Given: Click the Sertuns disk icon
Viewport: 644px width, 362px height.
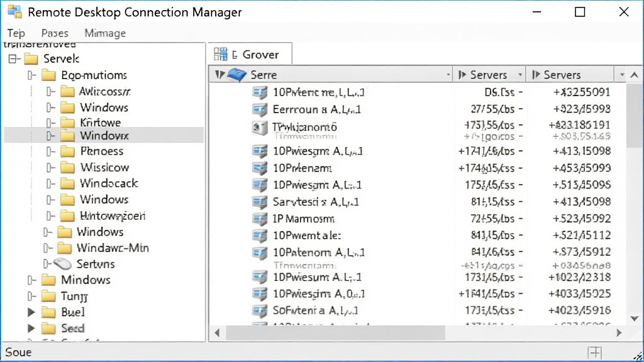Looking at the screenshot, I should coord(62,264).
